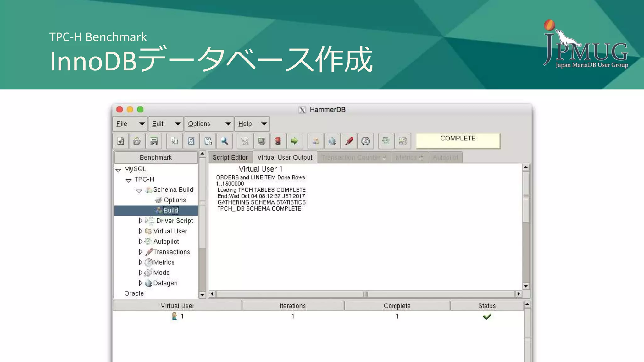The image size is (644, 362).
Task: Expand the Autopilot tree node
Action: pos(141,242)
